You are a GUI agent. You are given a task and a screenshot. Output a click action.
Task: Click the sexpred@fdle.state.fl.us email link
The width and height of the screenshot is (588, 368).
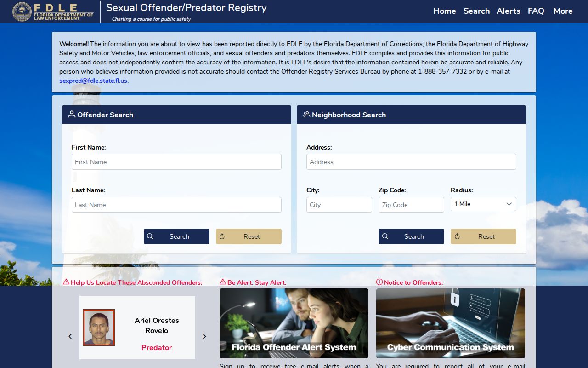click(94, 80)
